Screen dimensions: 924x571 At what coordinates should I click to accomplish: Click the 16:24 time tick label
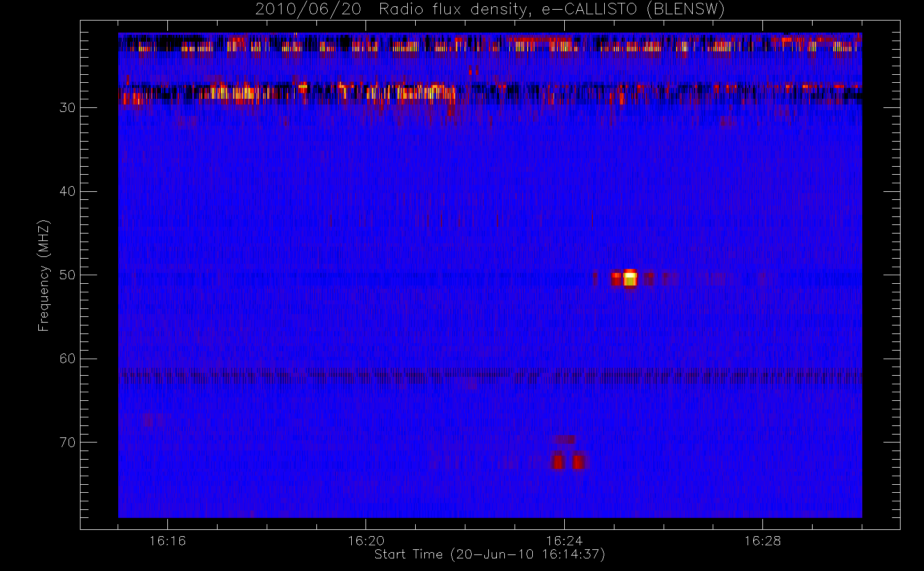[x=564, y=541]
